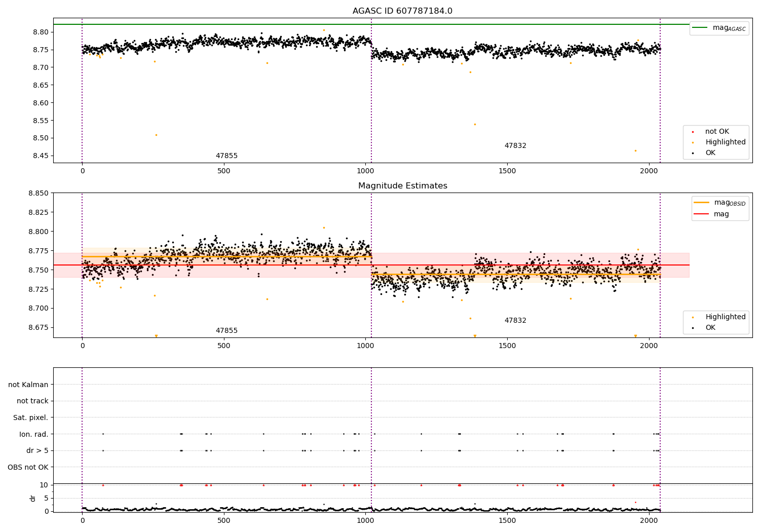Click the 5 tick on the dr axis
The image size is (760, 532).
pyautogui.click(x=46, y=498)
